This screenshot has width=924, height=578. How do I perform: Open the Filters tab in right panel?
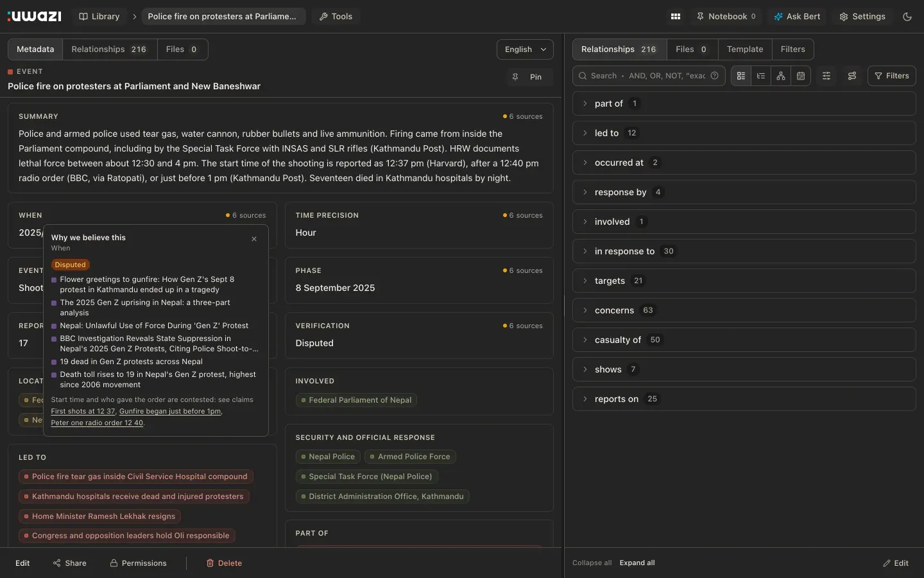coord(793,49)
